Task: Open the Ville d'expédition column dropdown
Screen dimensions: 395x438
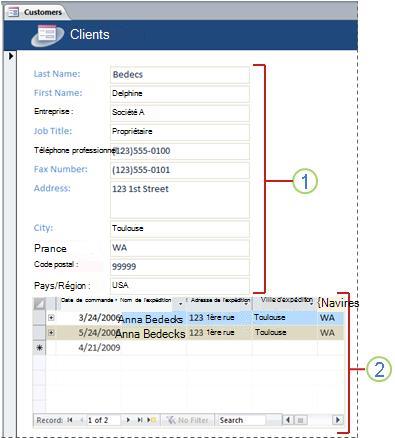Action: (312, 304)
